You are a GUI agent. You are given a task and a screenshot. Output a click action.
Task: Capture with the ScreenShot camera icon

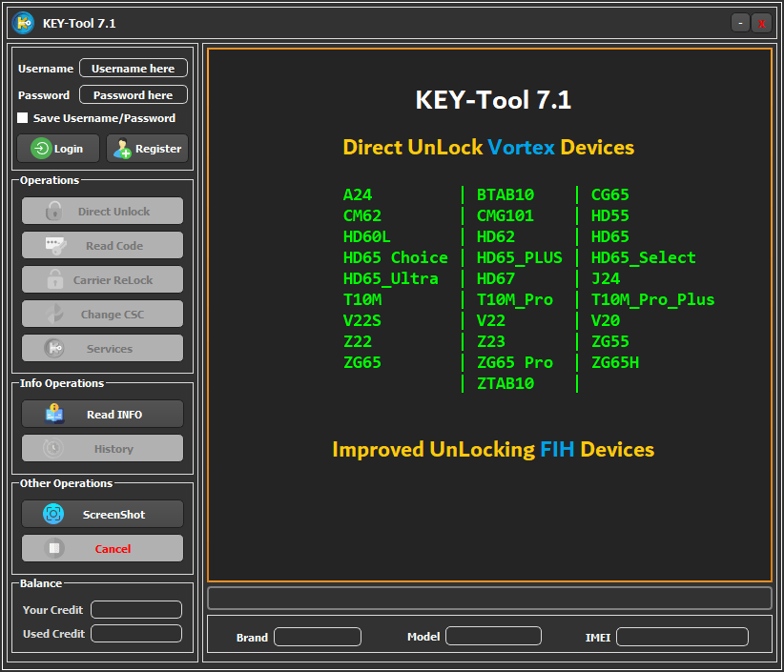tap(53, 514)
